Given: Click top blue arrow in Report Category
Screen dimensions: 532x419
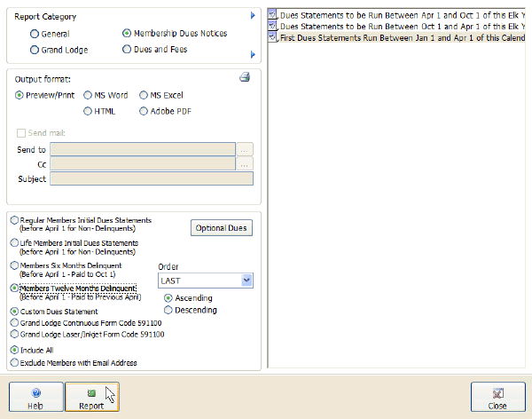Looking at the screenshot, I should tap(253, 16).
